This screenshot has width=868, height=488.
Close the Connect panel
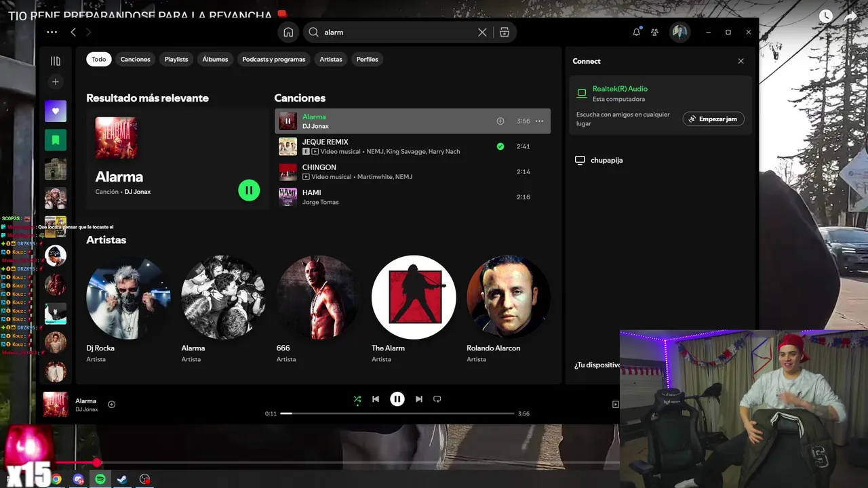point(741,61)
